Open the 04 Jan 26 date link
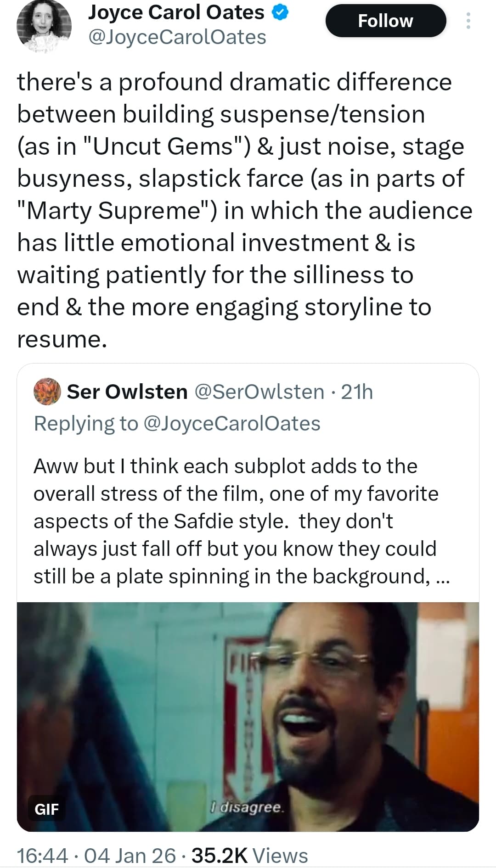The width and height of the screenshot is (496, 868). click(130, 856)
